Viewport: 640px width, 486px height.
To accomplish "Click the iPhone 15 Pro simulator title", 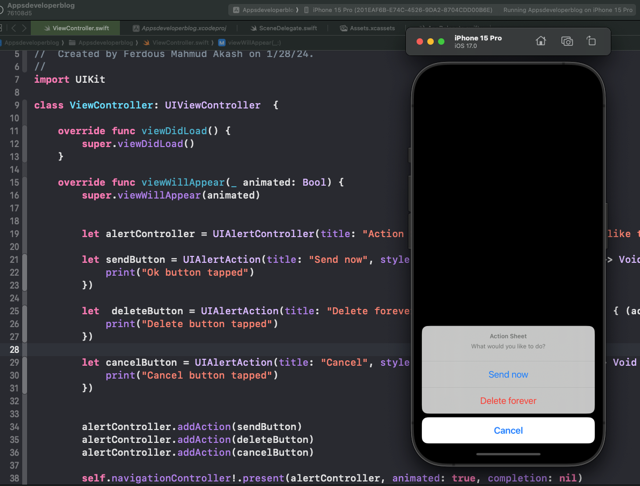I will pos(478,38).
